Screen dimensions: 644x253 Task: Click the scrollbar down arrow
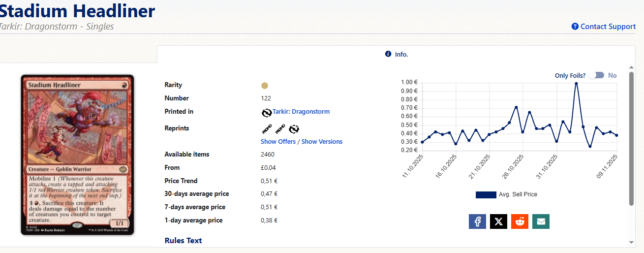(632, 242)
